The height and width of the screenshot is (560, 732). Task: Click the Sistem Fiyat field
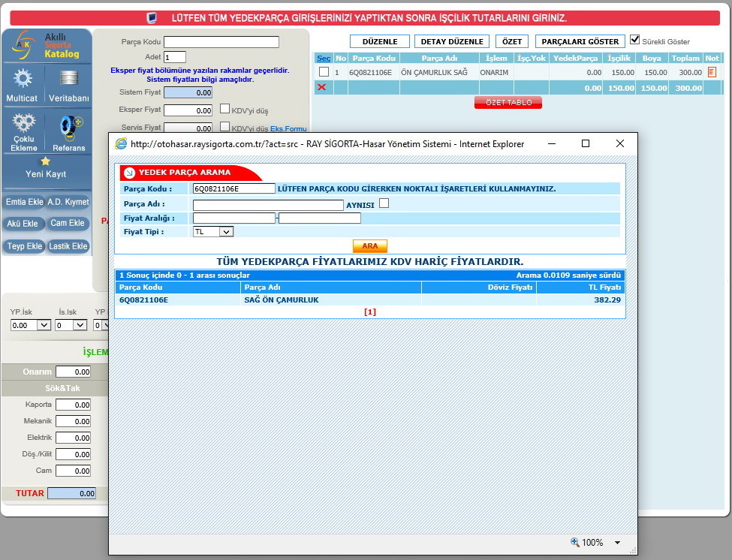tap(188, 92)
